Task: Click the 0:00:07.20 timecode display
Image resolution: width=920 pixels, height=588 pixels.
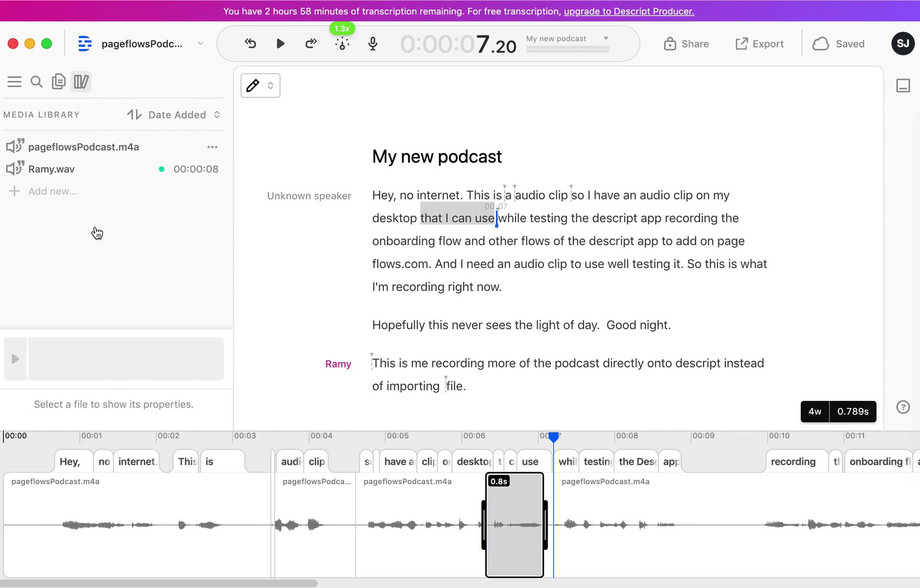Action: click(x=458, y=45)
